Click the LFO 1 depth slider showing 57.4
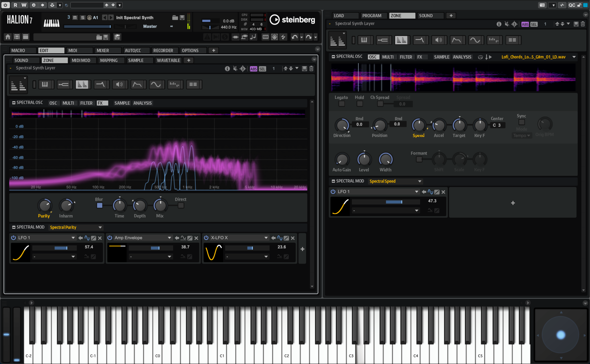590x364 pixels. tap(55, 248)
